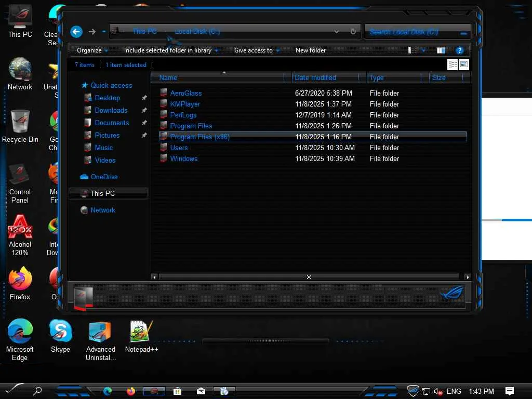
Task: Click the horizontal scrollbar thumb
Action: click(x=309, y=277)
